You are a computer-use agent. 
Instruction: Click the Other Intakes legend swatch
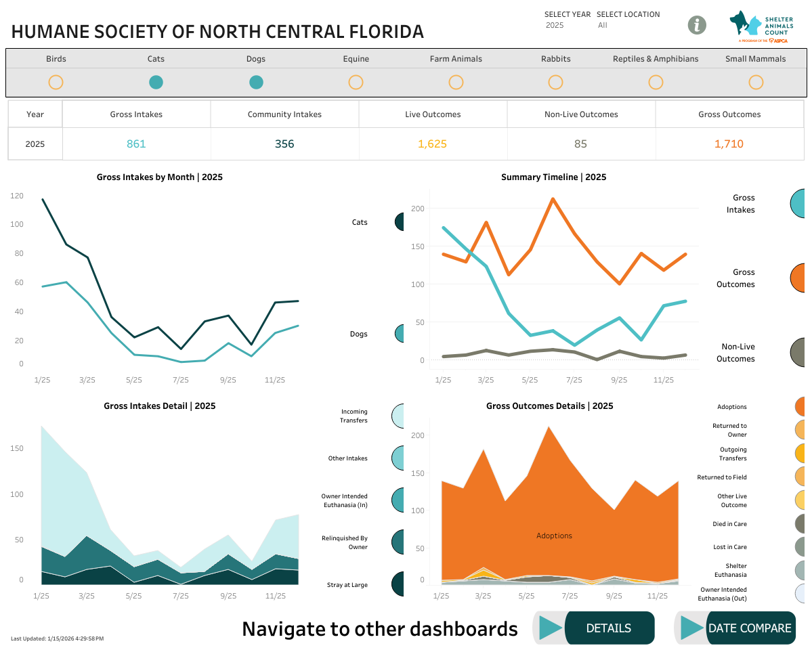click(x=398, y=458)
